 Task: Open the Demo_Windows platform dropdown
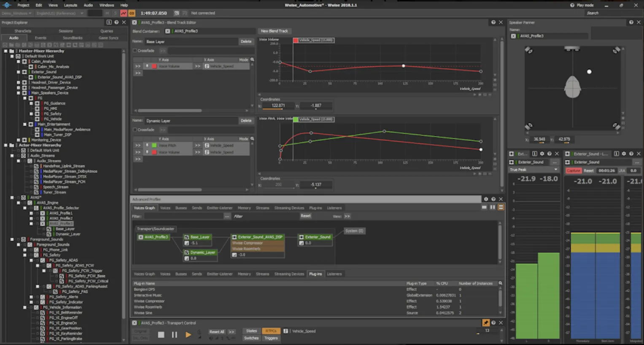click(16, 13)
